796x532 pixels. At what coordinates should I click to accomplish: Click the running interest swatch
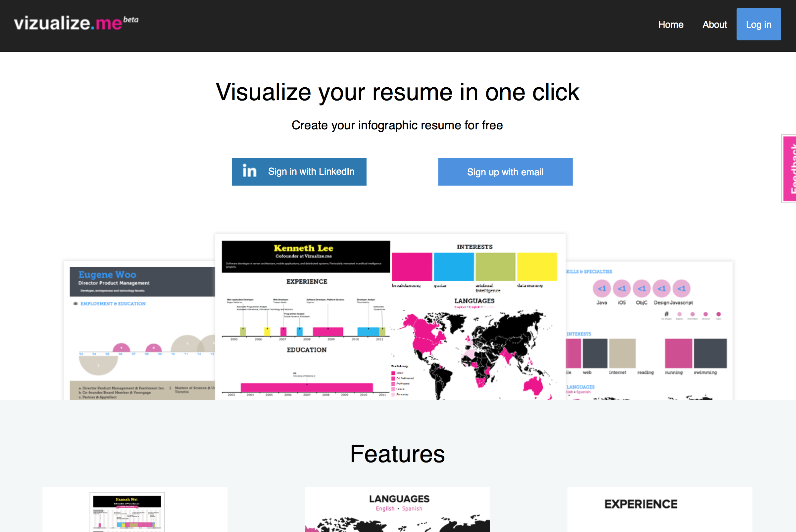(x=678, y=353)
